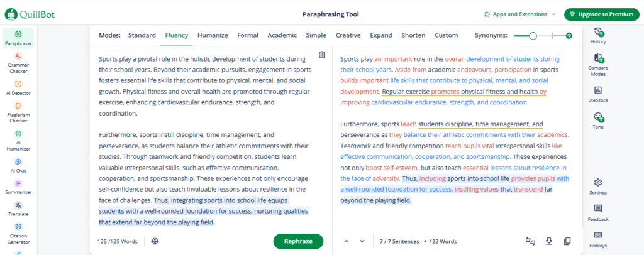The height and width of the screenshot is (255, 644).
Task: Open History in the right sidebar
Action: 597,36
